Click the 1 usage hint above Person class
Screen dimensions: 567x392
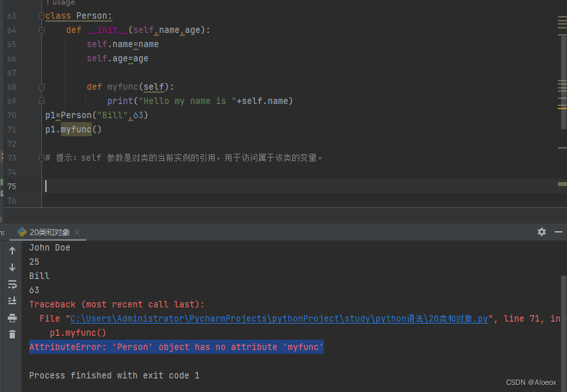coord(61,3)
